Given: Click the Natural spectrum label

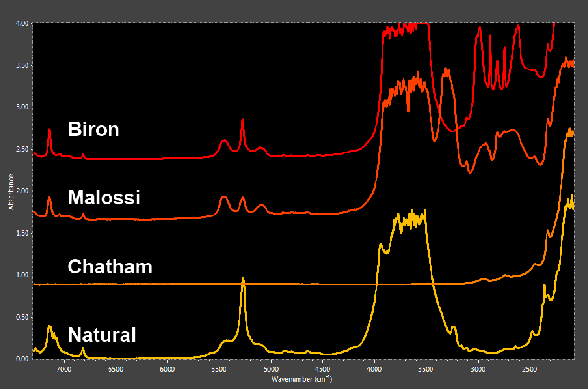Looking at the screenshot, I should [102, 335].
